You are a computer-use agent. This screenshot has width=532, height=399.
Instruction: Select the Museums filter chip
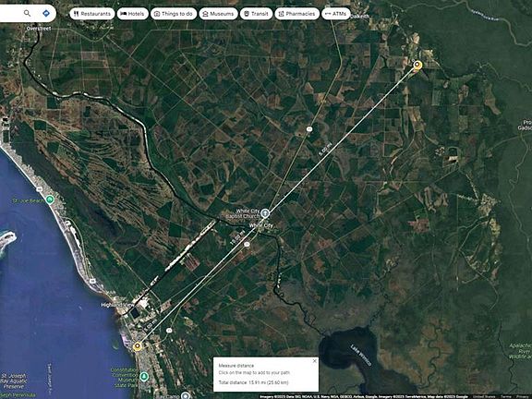click(x=219, y=14)
